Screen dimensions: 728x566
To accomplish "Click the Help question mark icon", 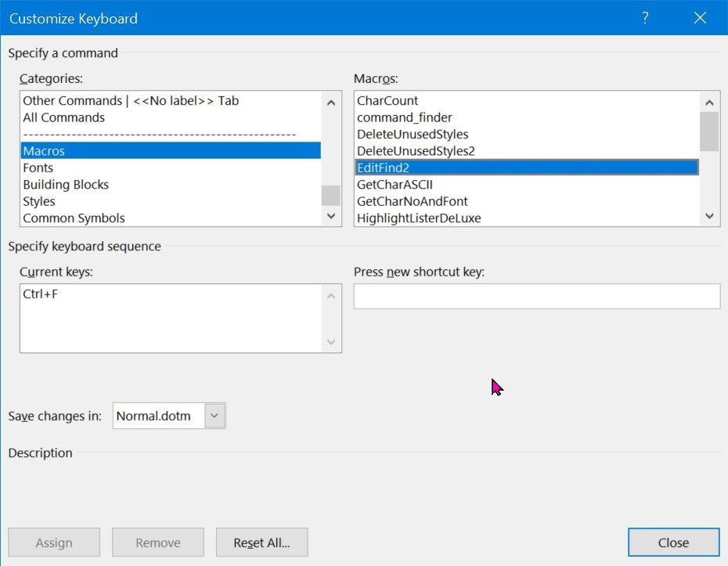I will 645,18.
